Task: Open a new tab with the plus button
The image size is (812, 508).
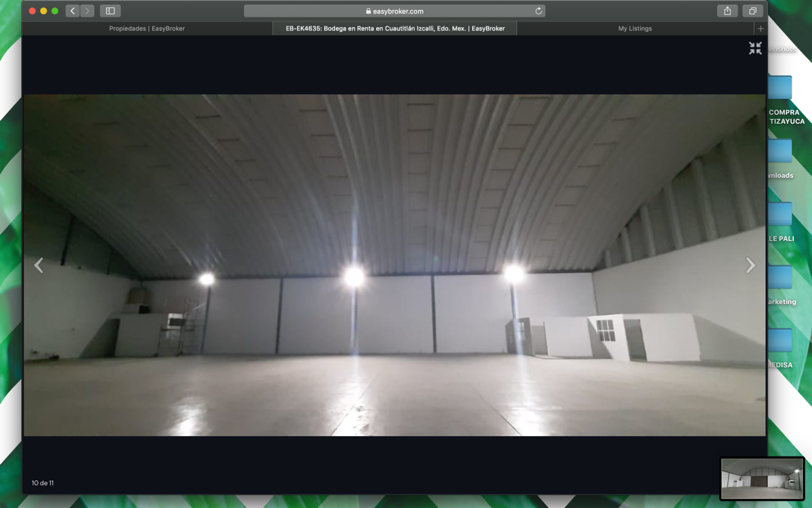Action: [761, 28]
